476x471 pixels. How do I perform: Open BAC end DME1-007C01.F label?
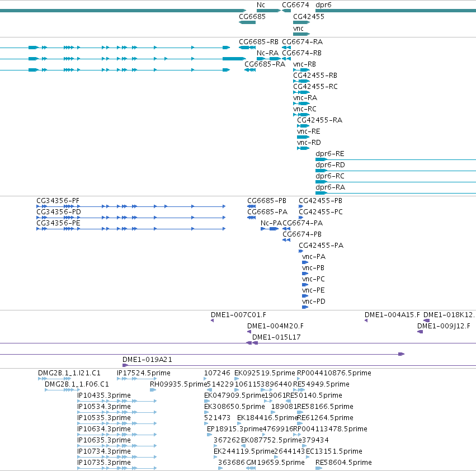click(238, 315)
